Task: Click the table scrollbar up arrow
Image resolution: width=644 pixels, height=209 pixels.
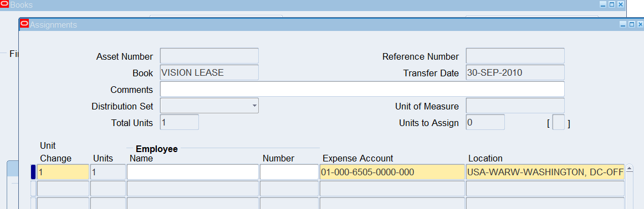Action: (x=628, y=169)
